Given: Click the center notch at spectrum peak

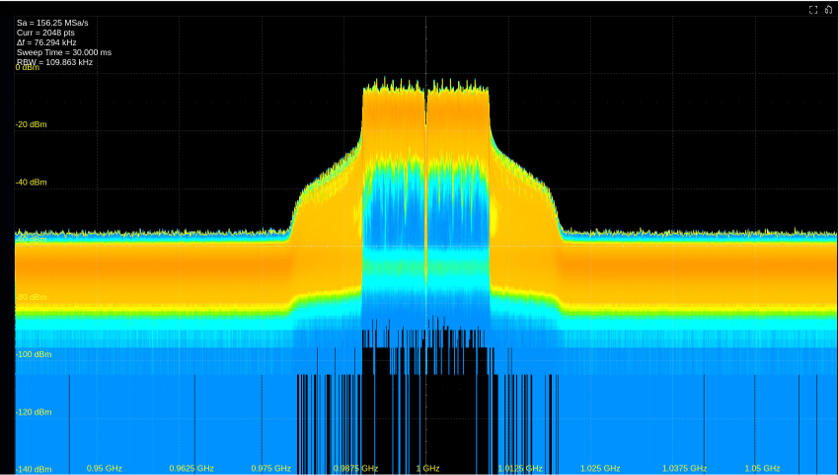Looking at the screenshot, I should coord(426,100).
